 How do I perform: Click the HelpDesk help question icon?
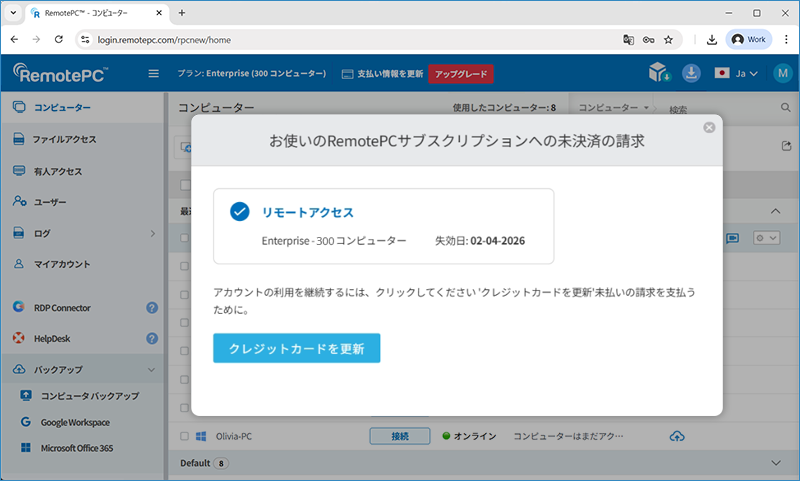coord(152,339)
